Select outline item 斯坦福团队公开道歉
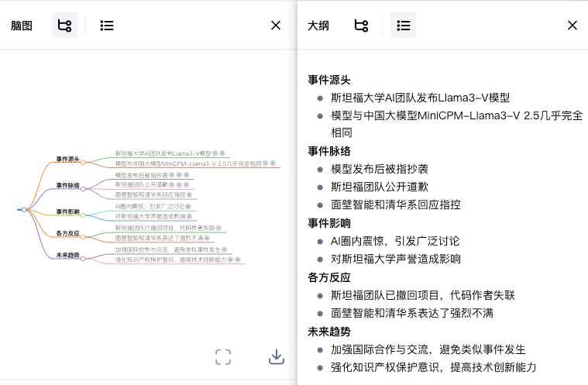This screenshot has height=385, width=588. click(x=380, y=187)
